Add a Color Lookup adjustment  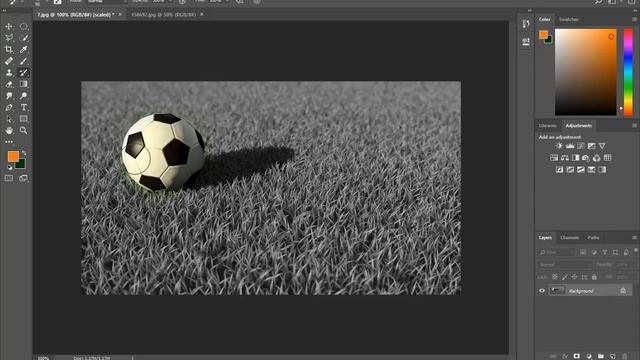607,158
